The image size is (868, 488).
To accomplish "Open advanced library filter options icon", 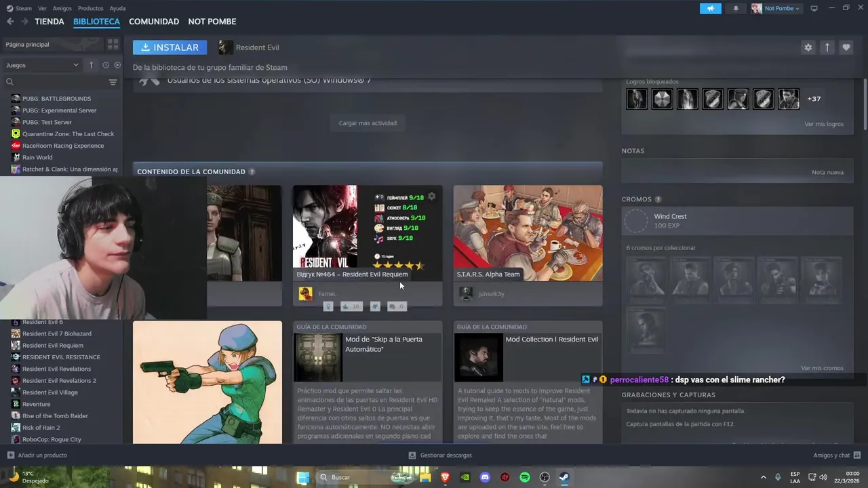I will (x=113, y=82).
